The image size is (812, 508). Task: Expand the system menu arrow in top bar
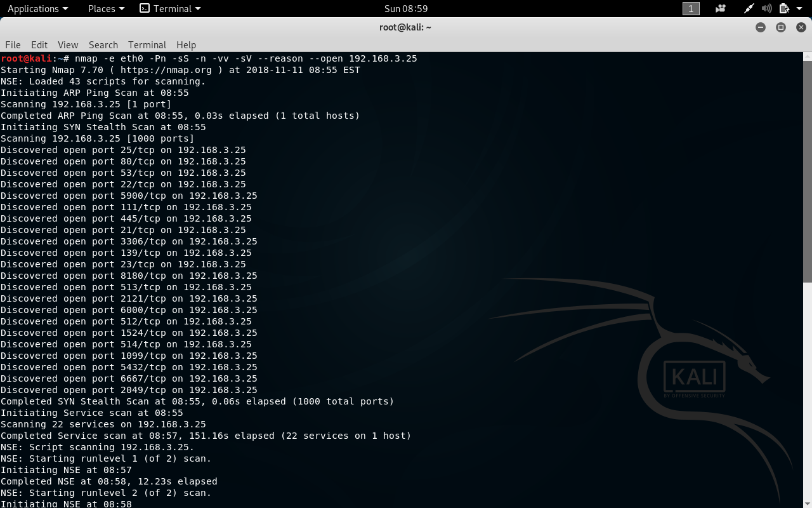(x=799, y=8)
